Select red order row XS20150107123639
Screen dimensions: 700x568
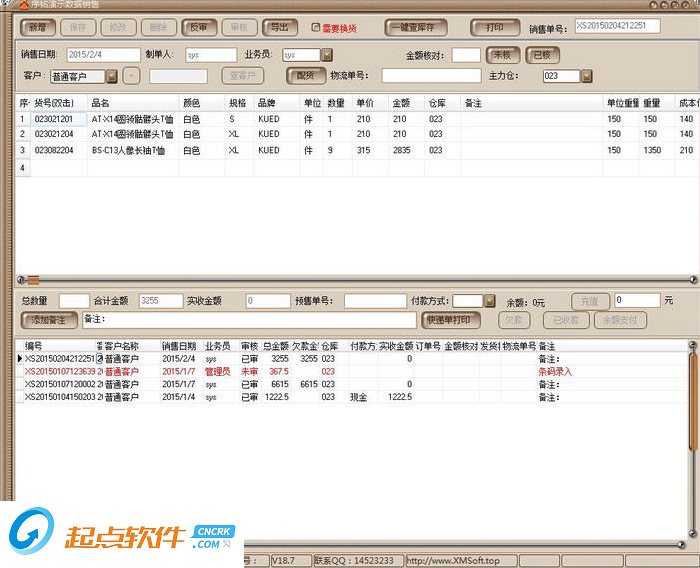(x=352, y=372)
